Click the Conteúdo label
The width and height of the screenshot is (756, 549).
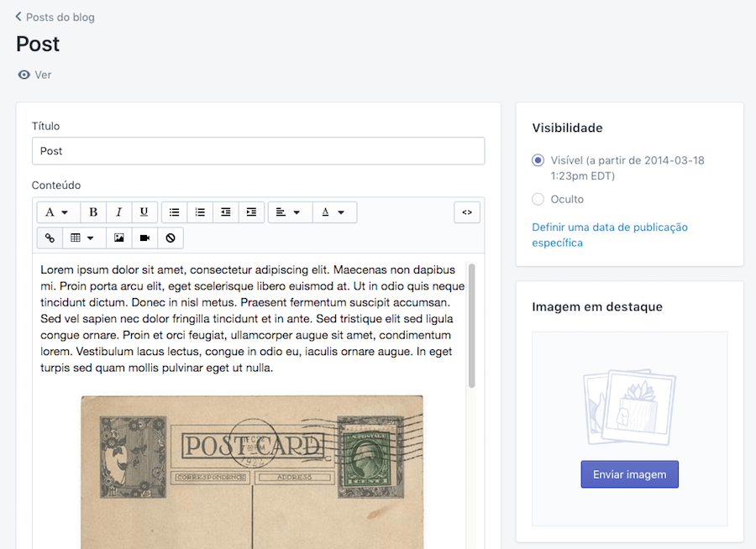point(56,185)
